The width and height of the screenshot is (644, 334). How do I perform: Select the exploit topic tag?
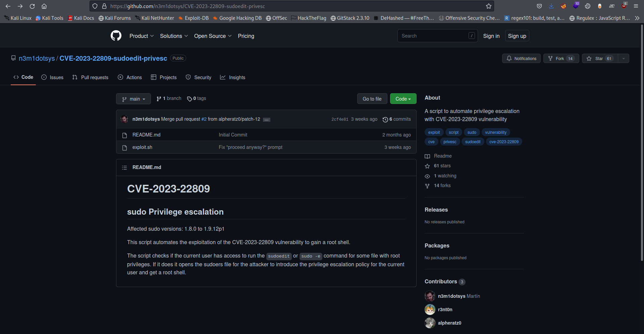coord(434,132)
